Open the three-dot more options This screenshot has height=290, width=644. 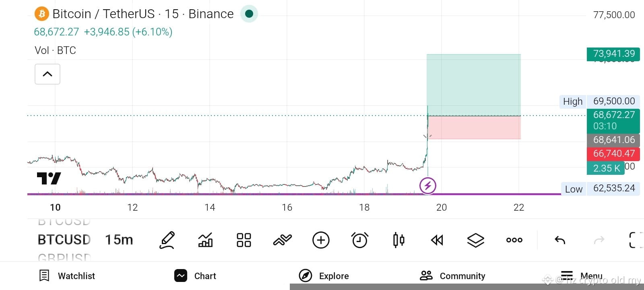[514, 240]
